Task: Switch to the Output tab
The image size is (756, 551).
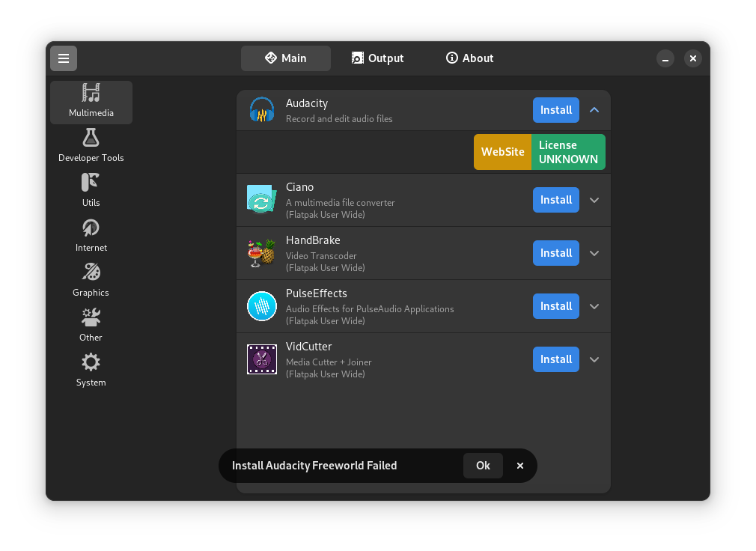Action: coord(377,58)
